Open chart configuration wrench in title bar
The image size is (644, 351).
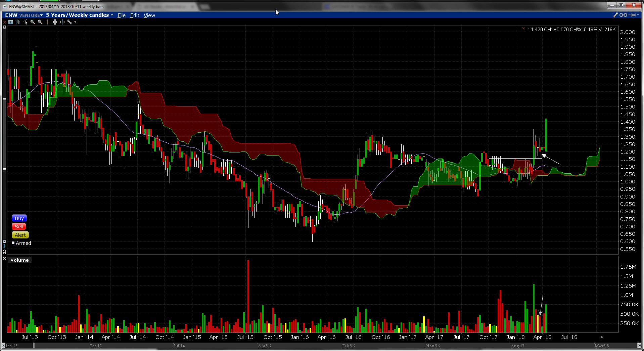click(615, 15)
